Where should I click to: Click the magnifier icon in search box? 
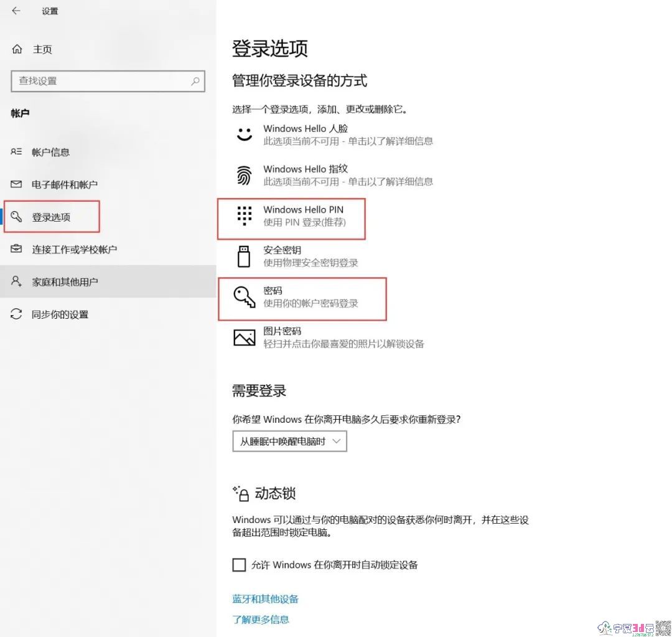pos(195,81)
